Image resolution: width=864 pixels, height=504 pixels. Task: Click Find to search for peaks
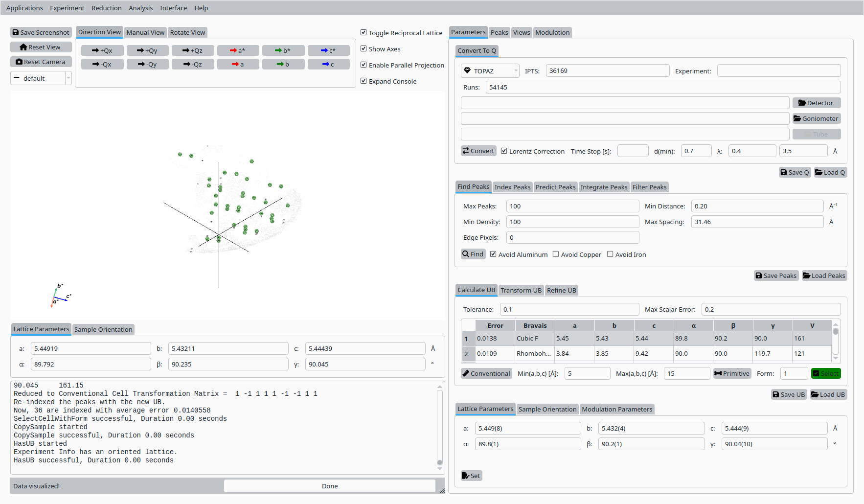[473, 254]
